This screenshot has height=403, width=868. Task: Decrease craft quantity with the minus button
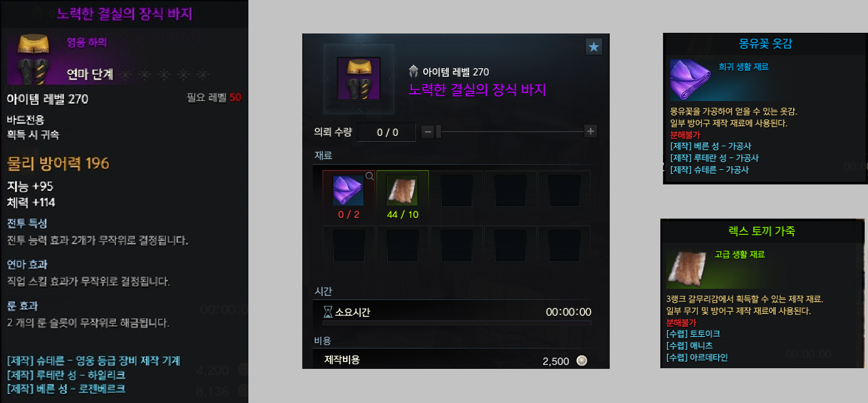pos(428,131)
